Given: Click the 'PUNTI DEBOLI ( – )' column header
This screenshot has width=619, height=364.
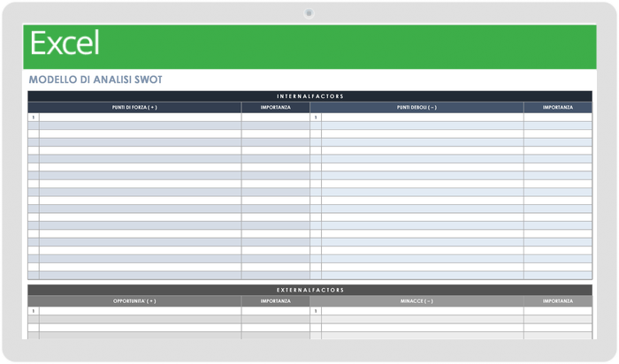Looking at the screenshot, I should [416, 107].
